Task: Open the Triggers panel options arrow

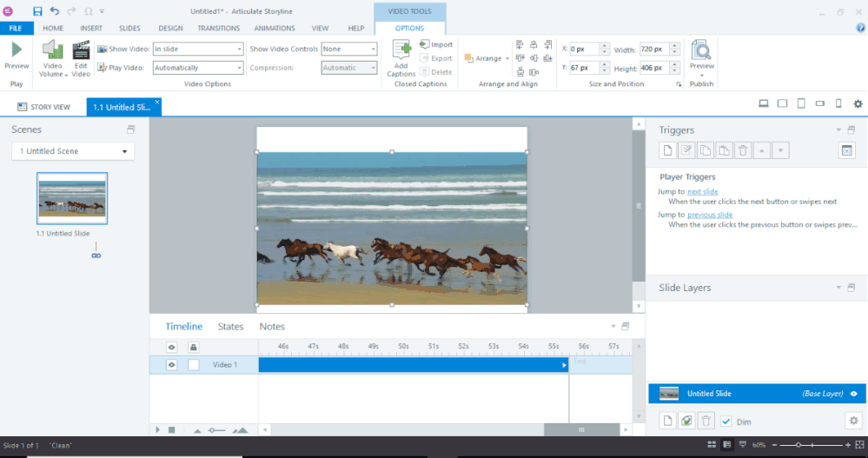Action: point(838,129)
